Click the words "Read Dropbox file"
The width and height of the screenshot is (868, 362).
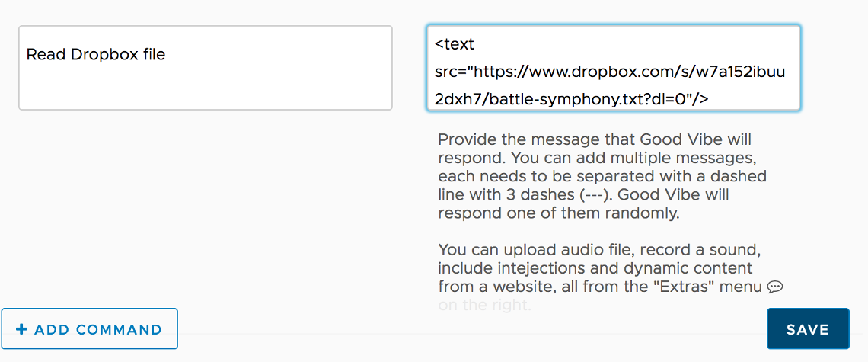click(x=96, y=55)
